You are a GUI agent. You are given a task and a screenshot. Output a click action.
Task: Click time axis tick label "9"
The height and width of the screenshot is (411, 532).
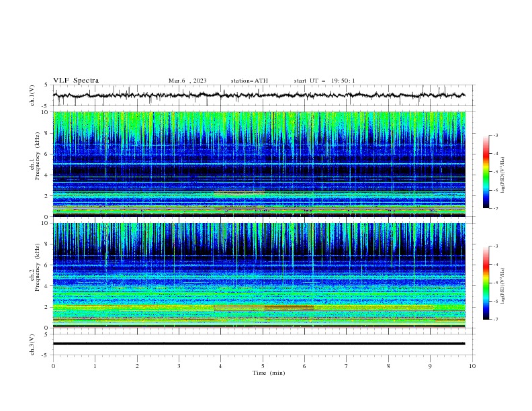pyautogui.click(x=430, y=366)
